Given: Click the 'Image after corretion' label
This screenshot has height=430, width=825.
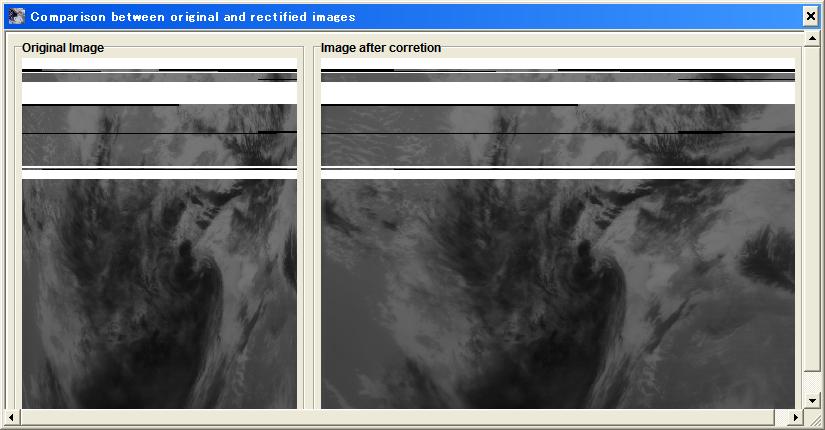Looking at the screenshot, I should (x=381, y=48).
